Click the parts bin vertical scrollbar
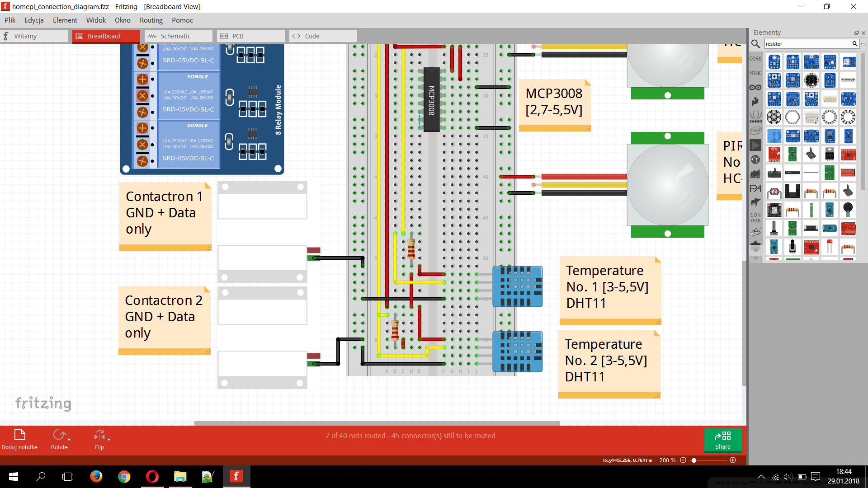This screenshot has height=488, width=868. [x=863, y=122]
